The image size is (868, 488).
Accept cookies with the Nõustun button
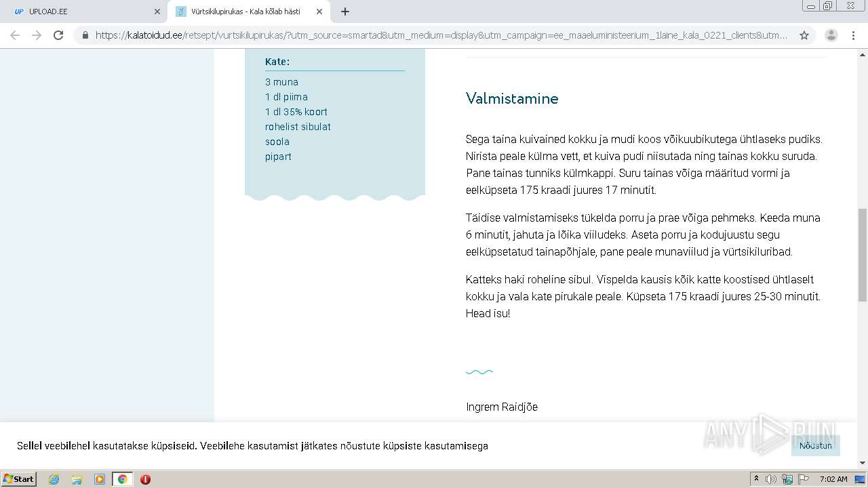pyautogui.click(x=815, y=445)
